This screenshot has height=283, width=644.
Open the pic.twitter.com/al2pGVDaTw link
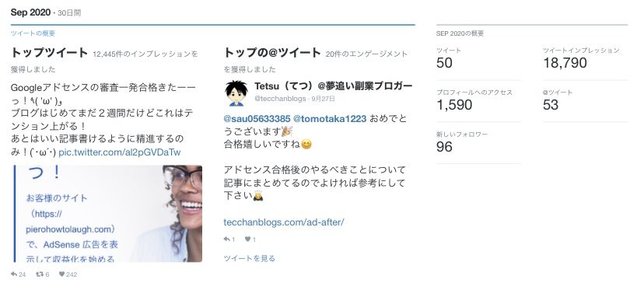point(120,152)
